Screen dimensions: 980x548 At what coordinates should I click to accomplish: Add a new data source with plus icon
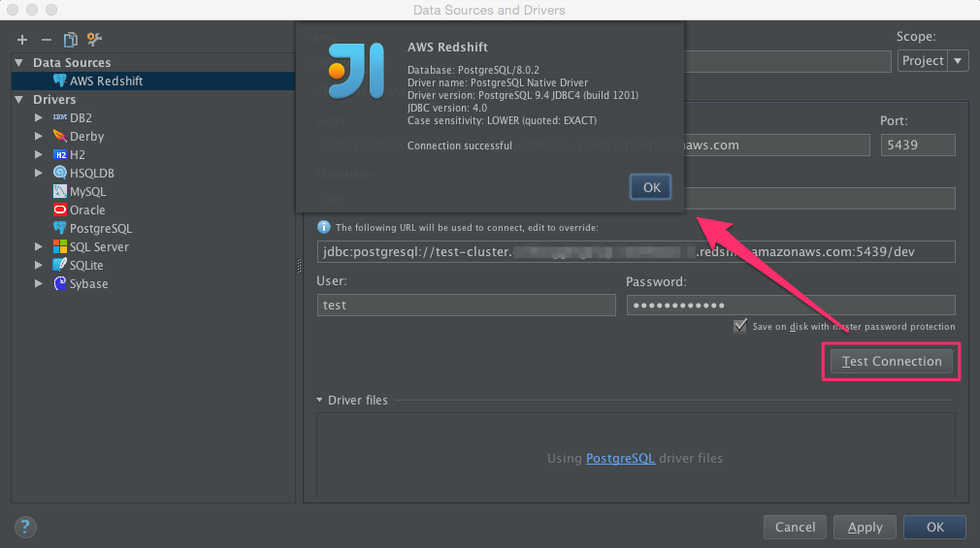coord(22,40)
